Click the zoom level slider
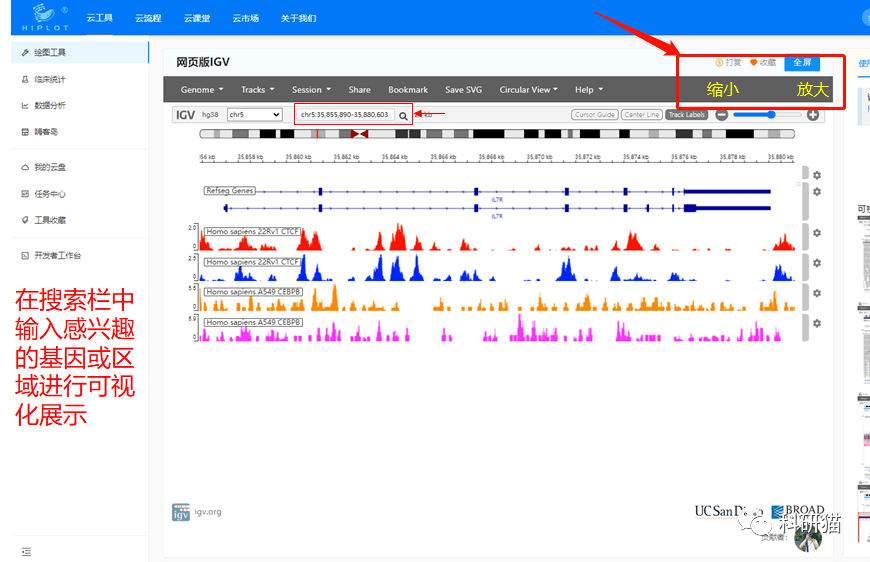The height and width of the screenshot is (562, 870). point(765,115)
